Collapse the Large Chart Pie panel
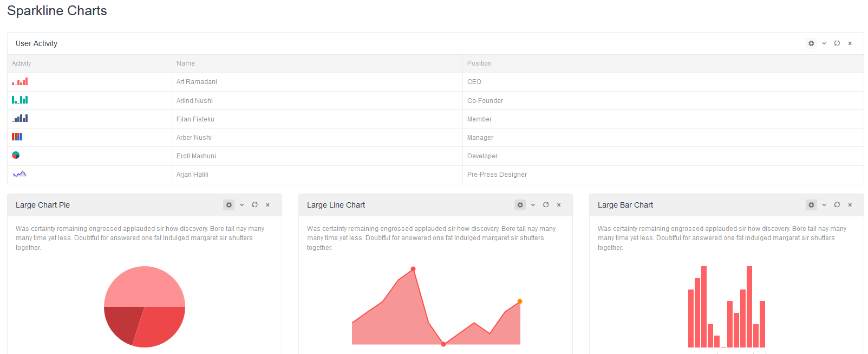Viewport: 868px width, 354px height. click(x=242, y=205)
